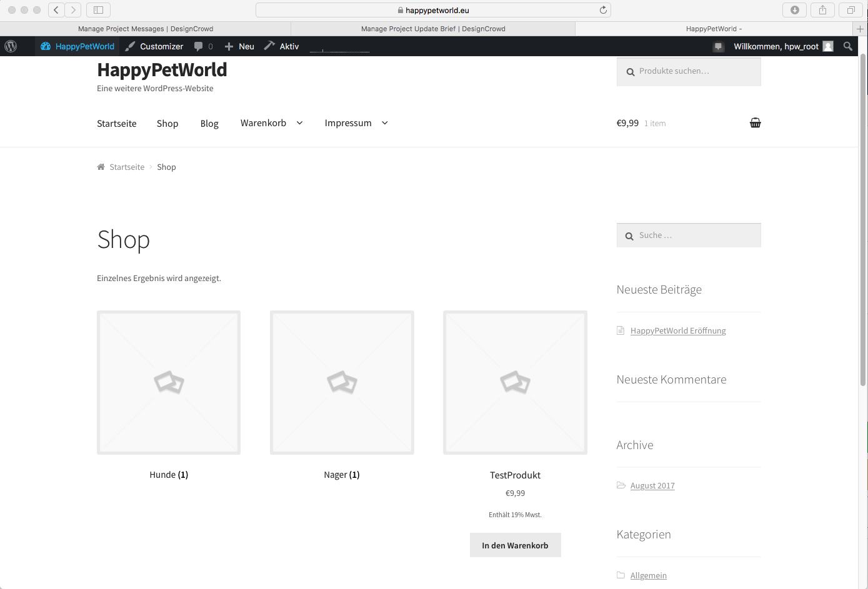The height and width of the screenshot is (589, 868).
Task: Click the user avatar in admin bar
Action: [828, 46]
